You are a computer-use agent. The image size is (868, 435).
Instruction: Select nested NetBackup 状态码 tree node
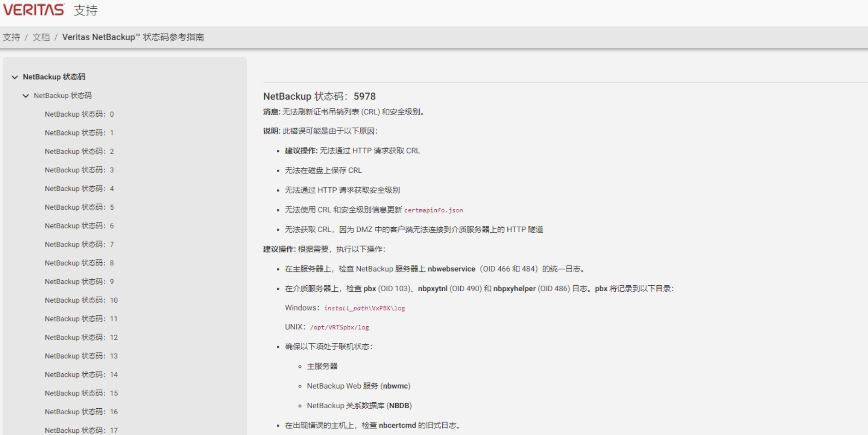[x=63, y=95]
